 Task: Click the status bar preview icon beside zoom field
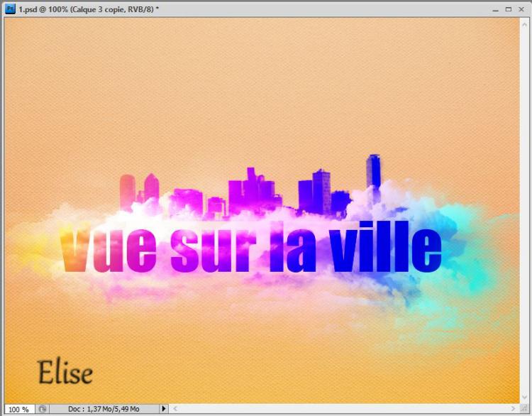click(42, 409)
